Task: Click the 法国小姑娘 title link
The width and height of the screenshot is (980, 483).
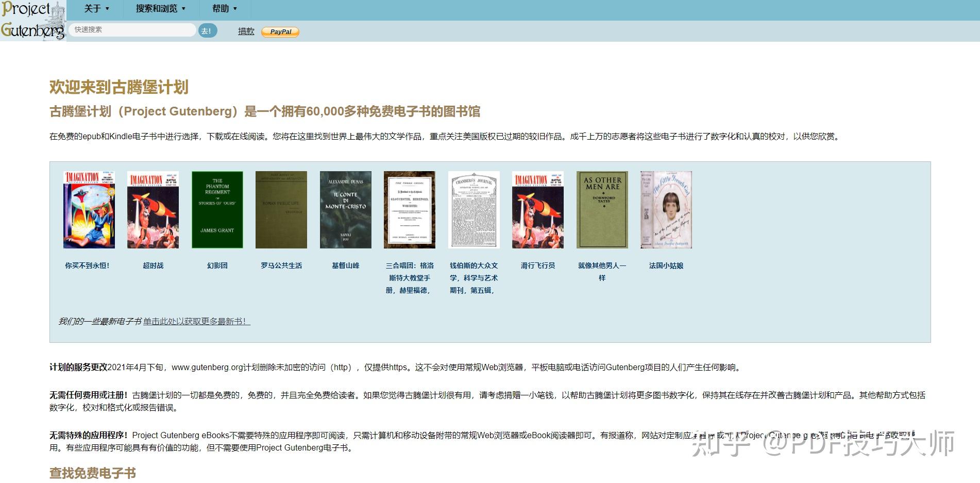Action: (x=666, y=265)
